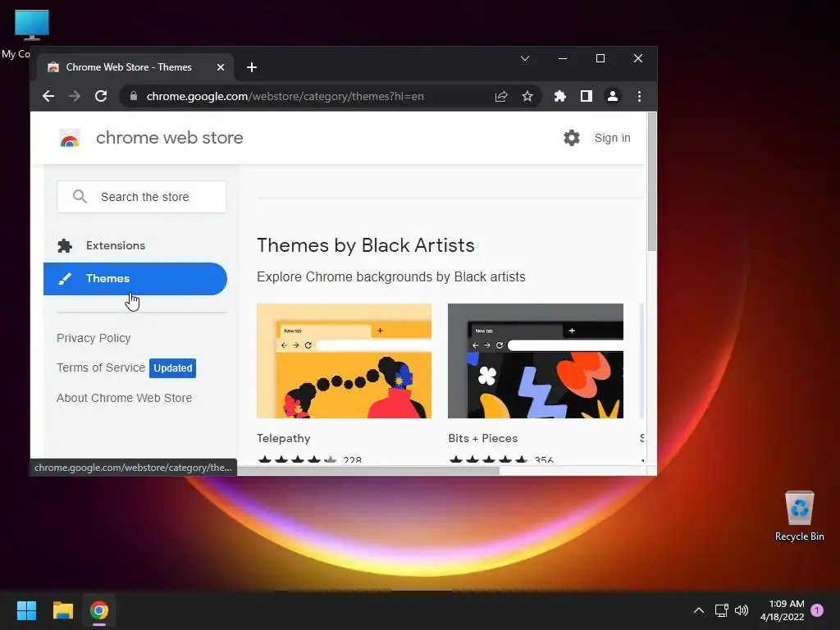Click the address bar URL
The image size is (840, 630).
[285, 97]
